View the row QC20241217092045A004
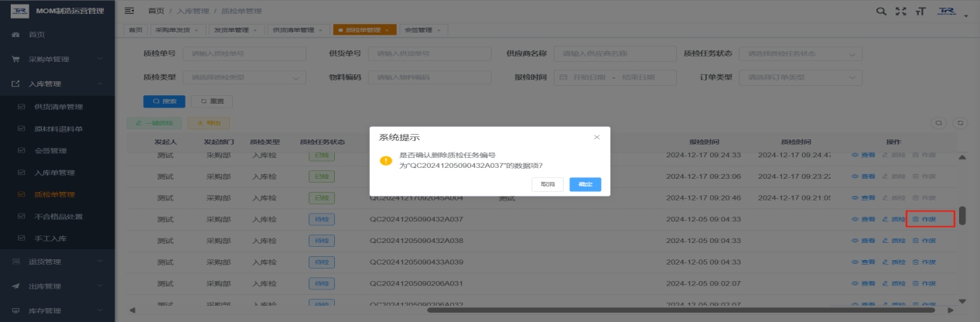The height and width of the screenshot is (322, 980). (x=863, y=198)
